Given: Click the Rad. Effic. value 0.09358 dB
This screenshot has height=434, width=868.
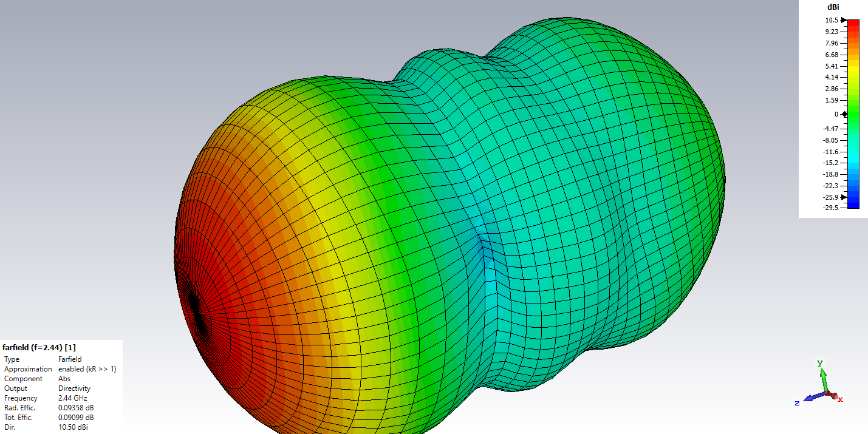Looking at the screenshot, I should pyautogui.click(x=76, y=408).
